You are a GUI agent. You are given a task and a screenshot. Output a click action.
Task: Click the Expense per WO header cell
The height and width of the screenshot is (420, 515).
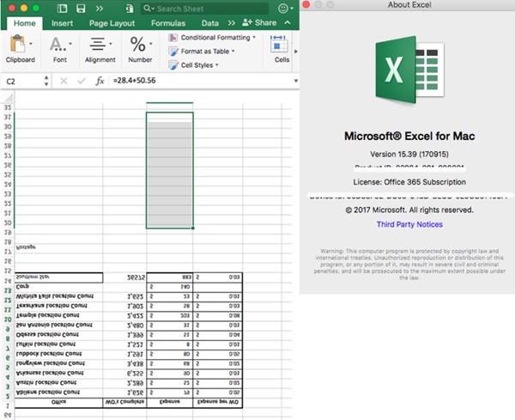[217, 402]
